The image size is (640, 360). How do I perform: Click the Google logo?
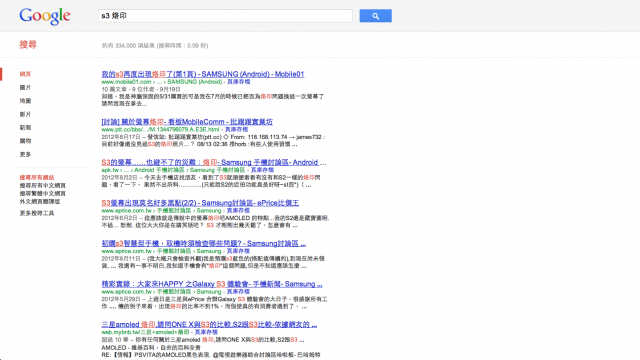tap(45, 16)
